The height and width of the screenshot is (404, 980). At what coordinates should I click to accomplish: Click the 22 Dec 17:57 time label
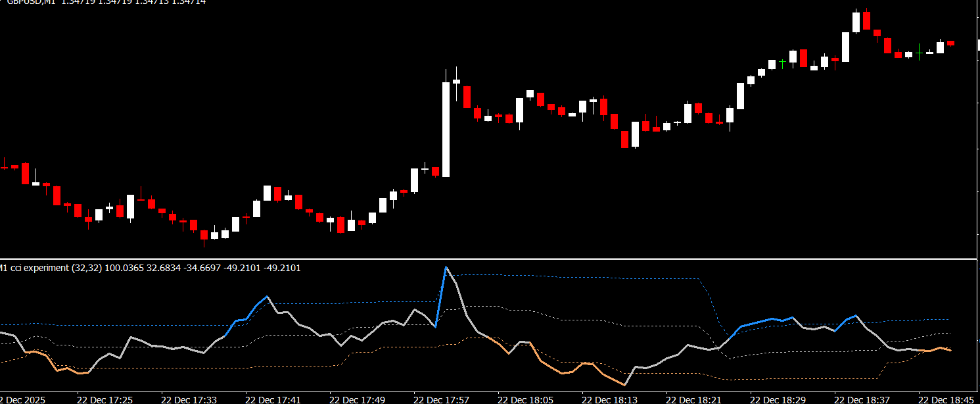(x=442, y=399)
